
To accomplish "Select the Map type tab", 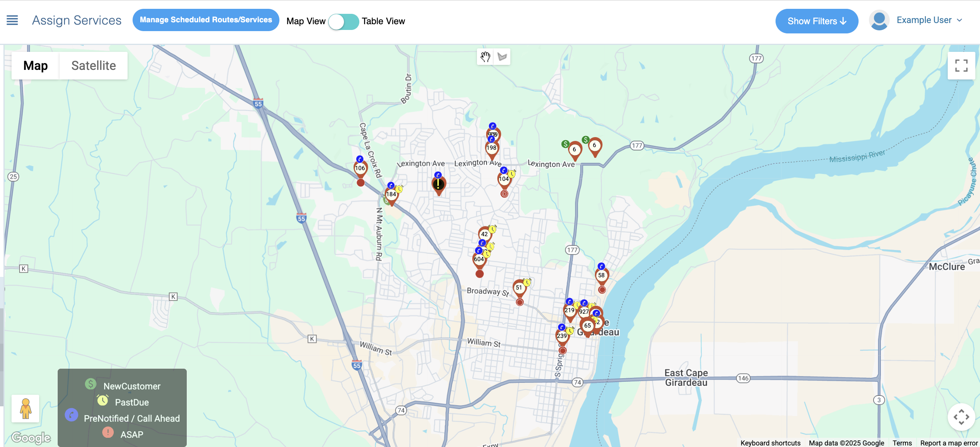I will [35, 66].
